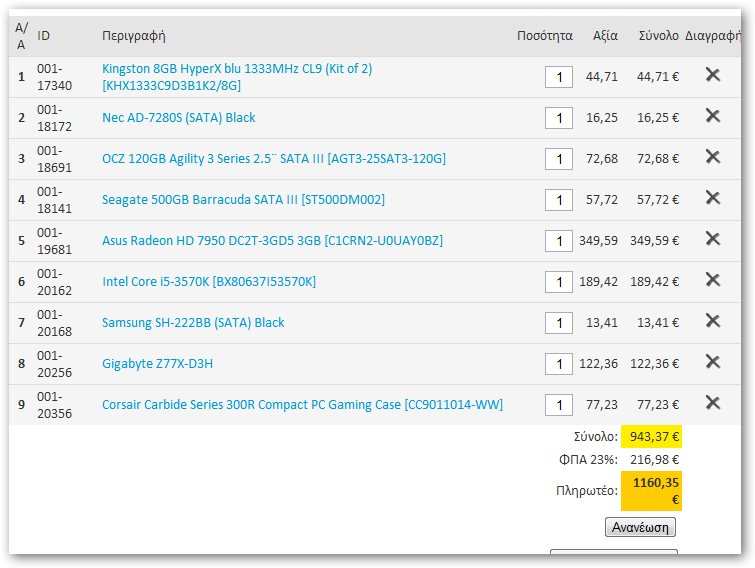Open Samsung SH-222BB (SATA) Black link
755x568 pixels.
(x=193, y=323)
